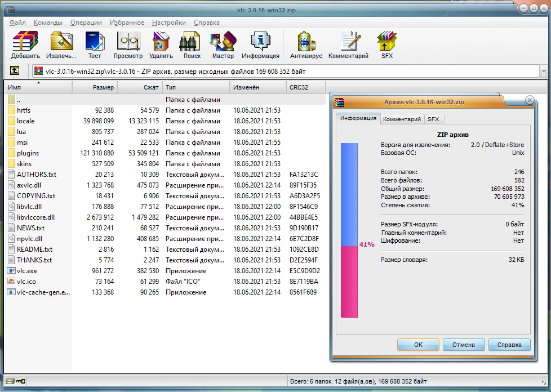This screenshot has height=392, width=551.
Task: Sort by the Размер column header
Action: pos(95,87)
